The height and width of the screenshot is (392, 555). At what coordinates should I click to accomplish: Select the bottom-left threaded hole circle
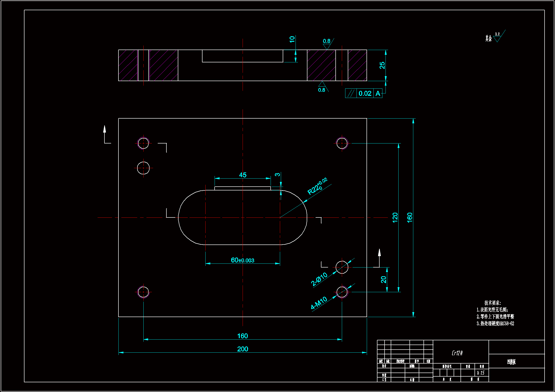[143, 292]
